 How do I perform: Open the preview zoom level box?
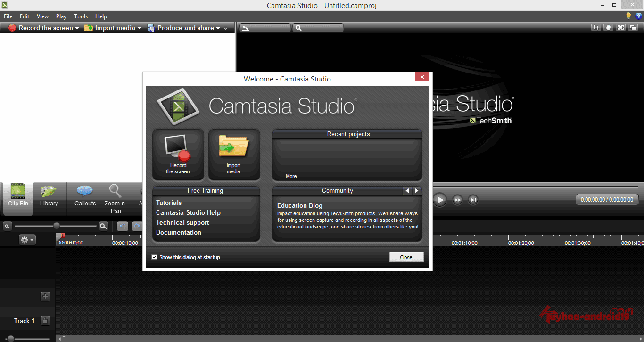(318, 28)
